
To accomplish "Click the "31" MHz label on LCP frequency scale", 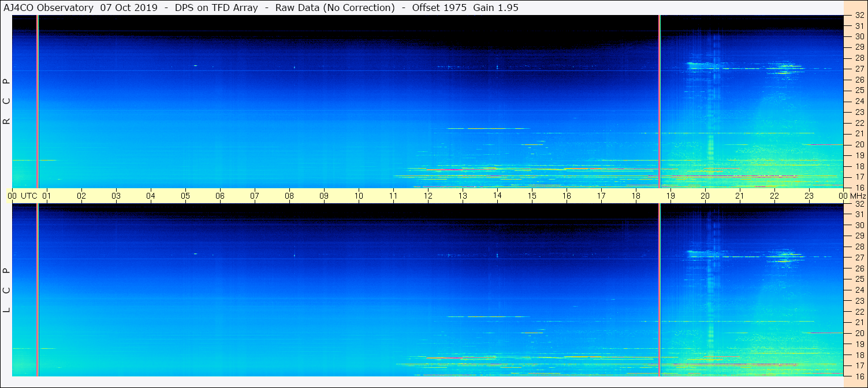I will 859,214.
